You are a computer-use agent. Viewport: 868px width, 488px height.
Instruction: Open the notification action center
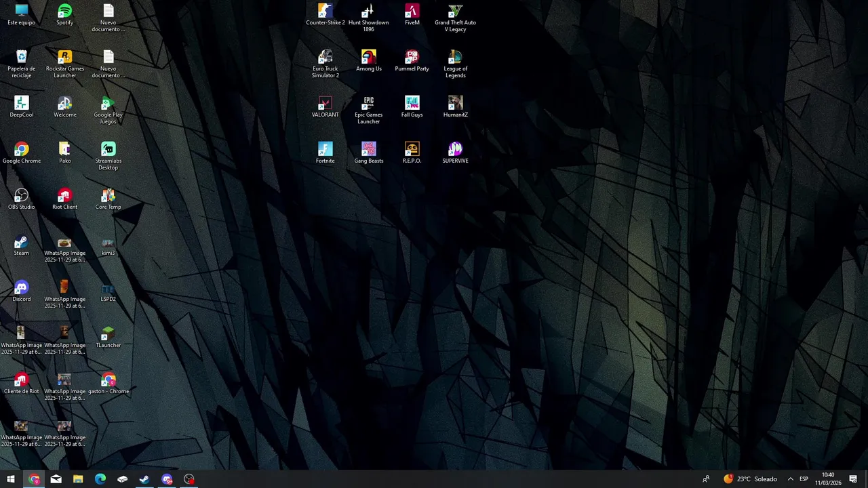[x=853, y=479]
